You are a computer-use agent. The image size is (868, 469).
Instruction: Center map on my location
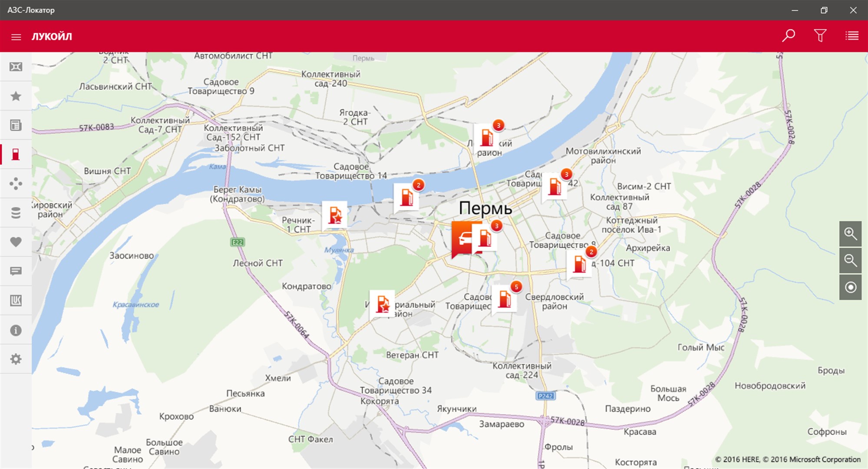(850, 287)
